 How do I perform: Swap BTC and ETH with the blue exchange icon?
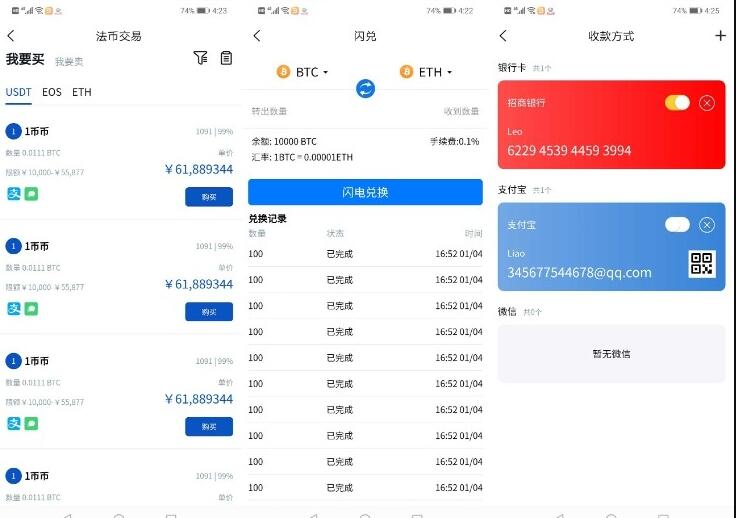coord(365,88)
